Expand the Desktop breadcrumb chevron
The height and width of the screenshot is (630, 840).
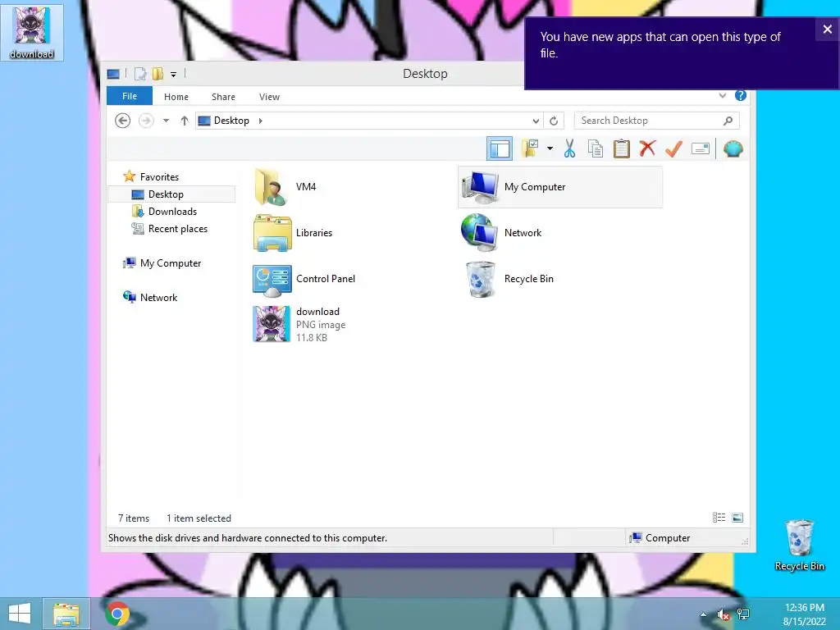tap(260, 121)
